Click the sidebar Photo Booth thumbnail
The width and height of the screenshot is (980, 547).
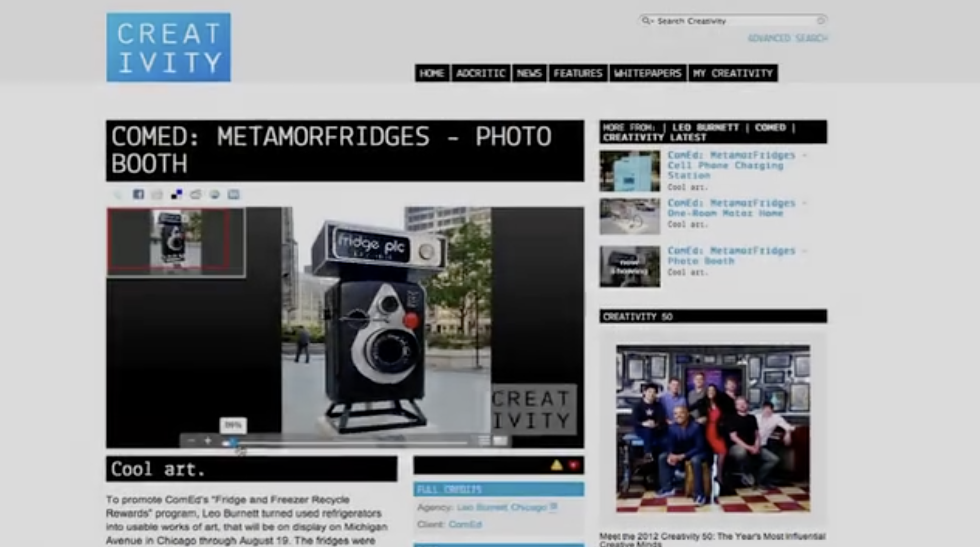(630, 266)
